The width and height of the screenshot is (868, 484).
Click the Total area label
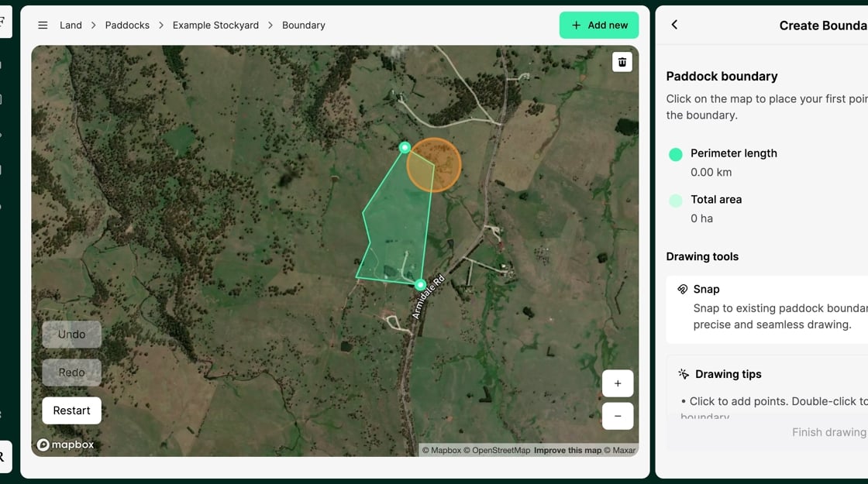716,200
